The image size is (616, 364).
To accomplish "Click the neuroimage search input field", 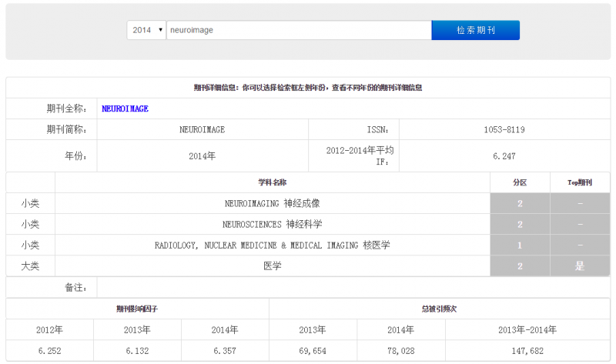I will pos(299,30).
